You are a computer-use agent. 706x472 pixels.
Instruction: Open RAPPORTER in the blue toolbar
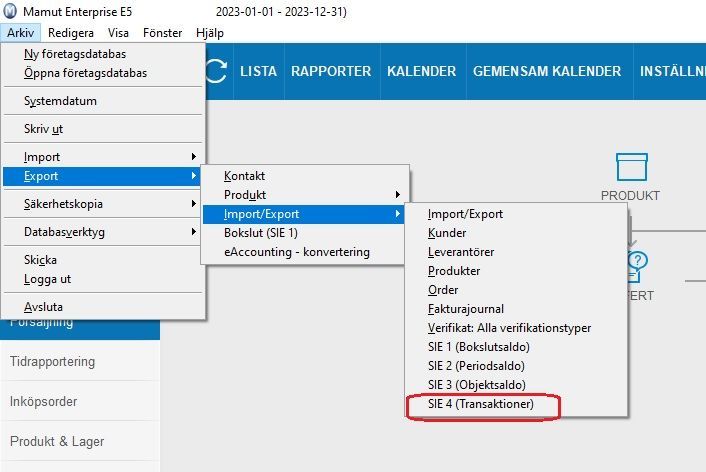coord(331,71)
